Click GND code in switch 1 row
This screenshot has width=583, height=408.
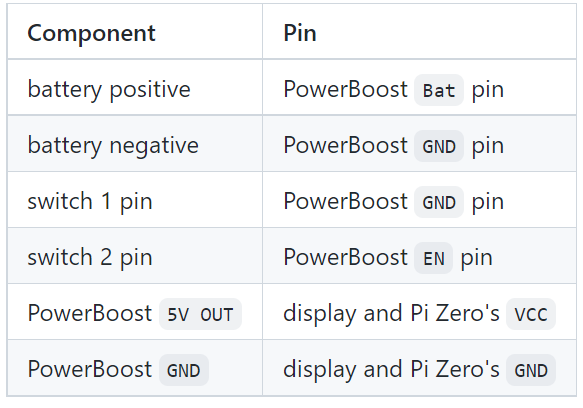coord(439,202)
